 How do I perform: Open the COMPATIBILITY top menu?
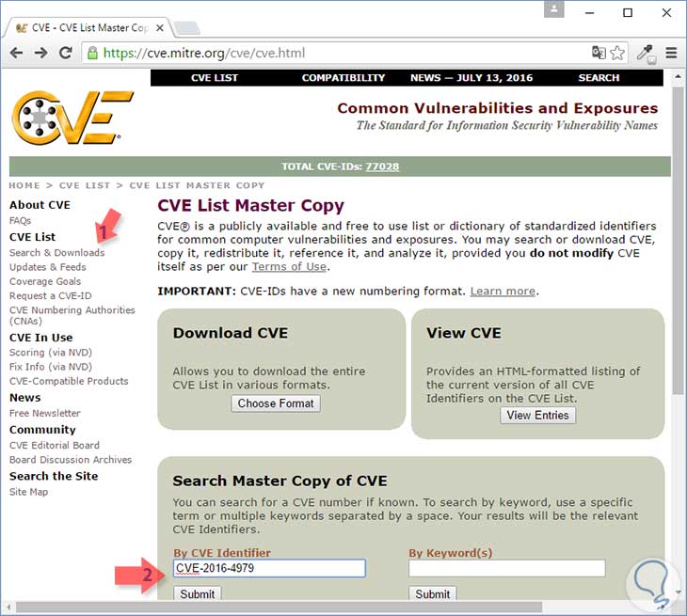coord(343,78)
